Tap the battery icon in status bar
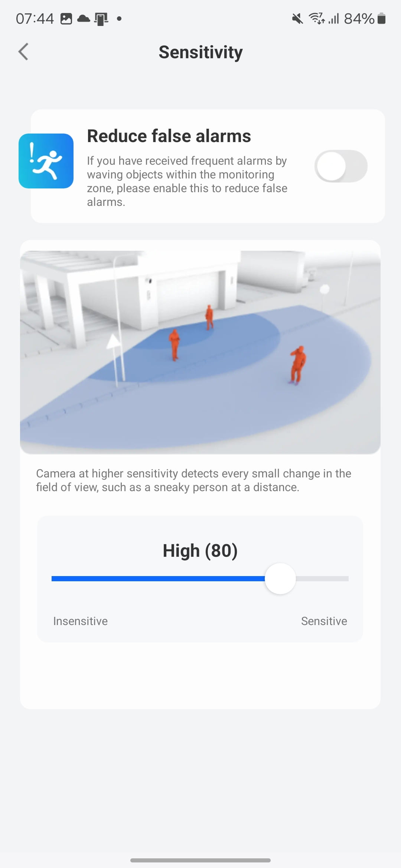Image resolution: width=401 pixels, height=868 pixels. (x=381, y=19)
